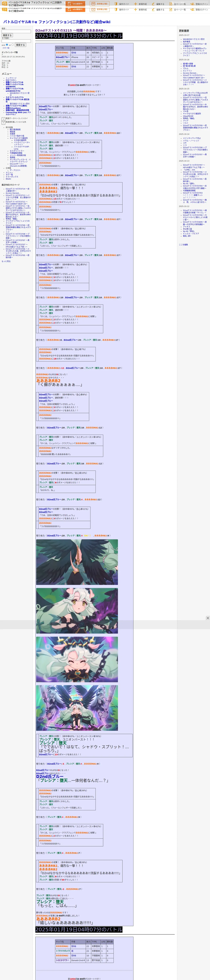Open ヴルム in the 更新履歴 list
Viewport: 210px width, 980px height.
pos(186,68)
